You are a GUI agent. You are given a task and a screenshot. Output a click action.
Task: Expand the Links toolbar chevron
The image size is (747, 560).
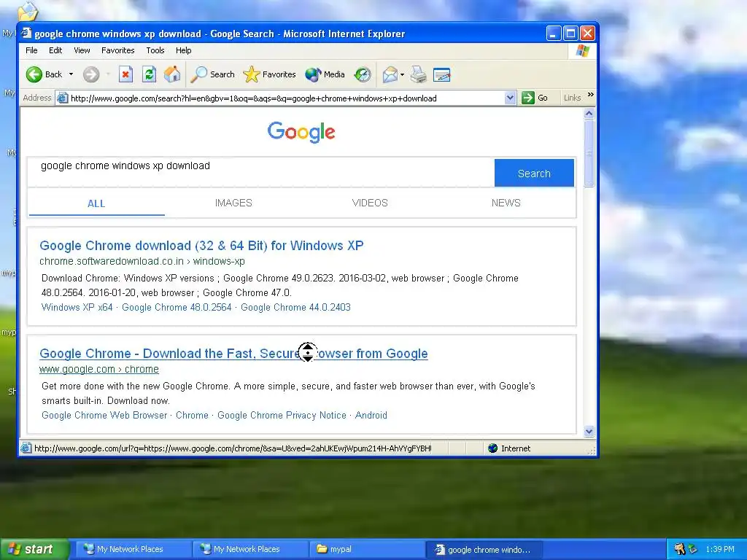[591, 95]
